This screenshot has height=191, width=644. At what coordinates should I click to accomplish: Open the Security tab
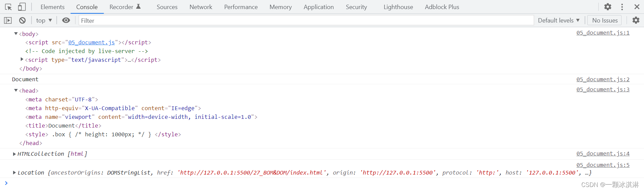[356, 7]
